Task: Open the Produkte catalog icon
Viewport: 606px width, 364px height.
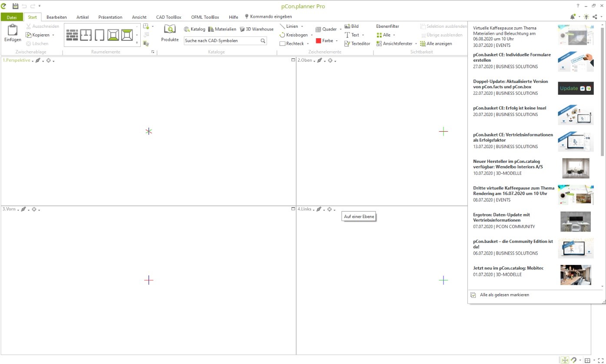Action: tap(169, 29)
